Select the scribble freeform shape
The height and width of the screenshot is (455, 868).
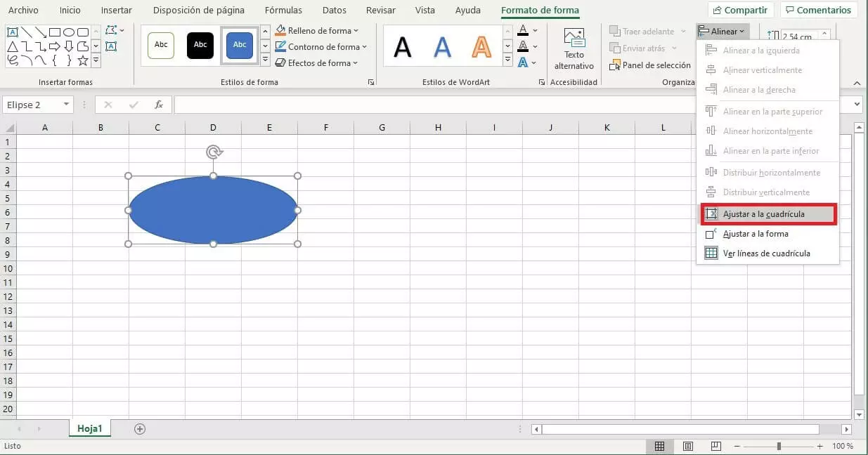click(13, 60)
